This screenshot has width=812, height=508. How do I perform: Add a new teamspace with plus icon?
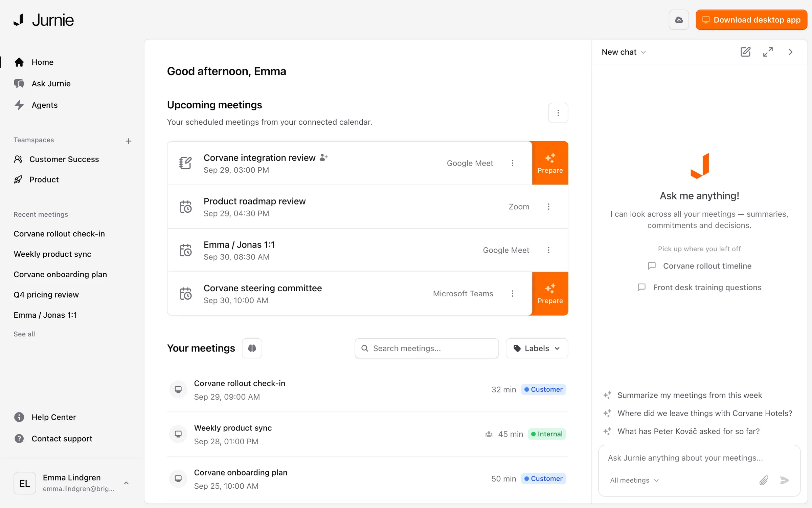click(129, 141)
